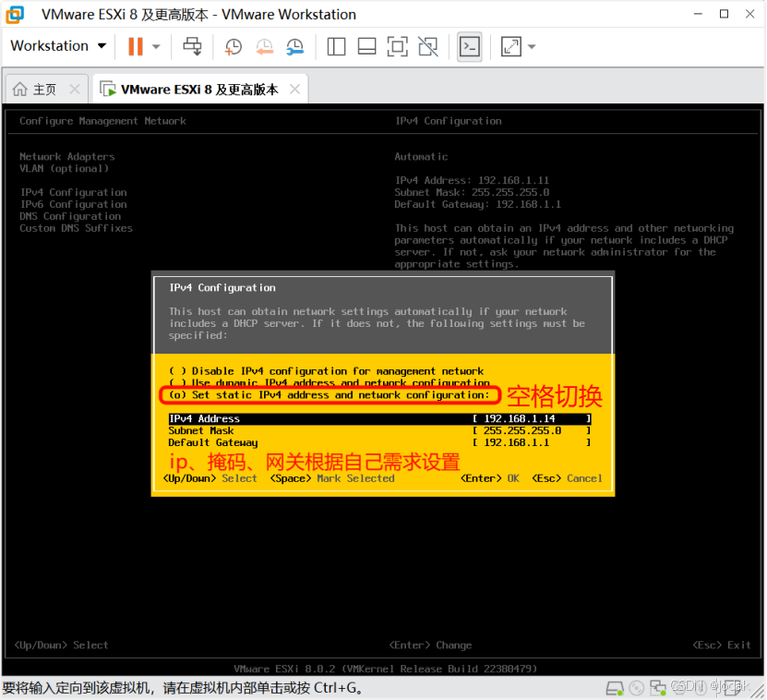Click the network adapter status bar icon
The image size is (767, 700).
[658, 688]
